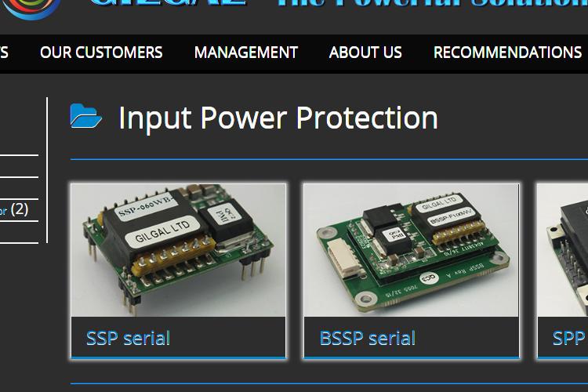Image resolution: width=588 pixels, height=392 pixels.
Task: Follow the SSP serial link
Action: coord(128,338)
